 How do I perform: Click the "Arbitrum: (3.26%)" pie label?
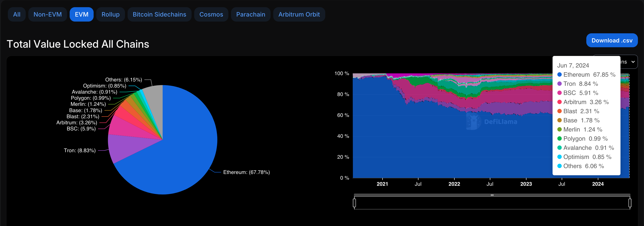(x=77, y=123)
